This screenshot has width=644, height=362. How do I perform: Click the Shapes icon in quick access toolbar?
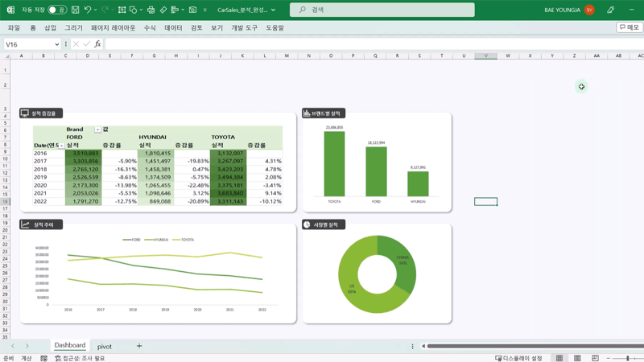point(133,10)
